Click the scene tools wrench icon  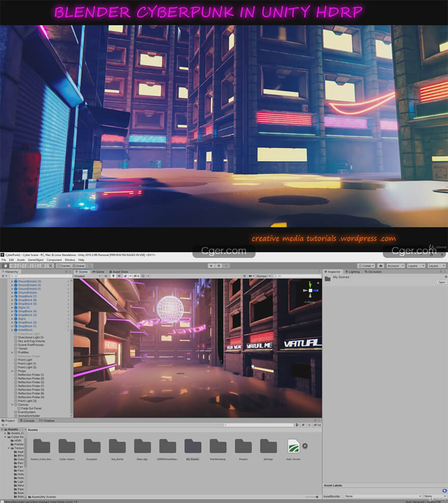[x=244, y=276]
